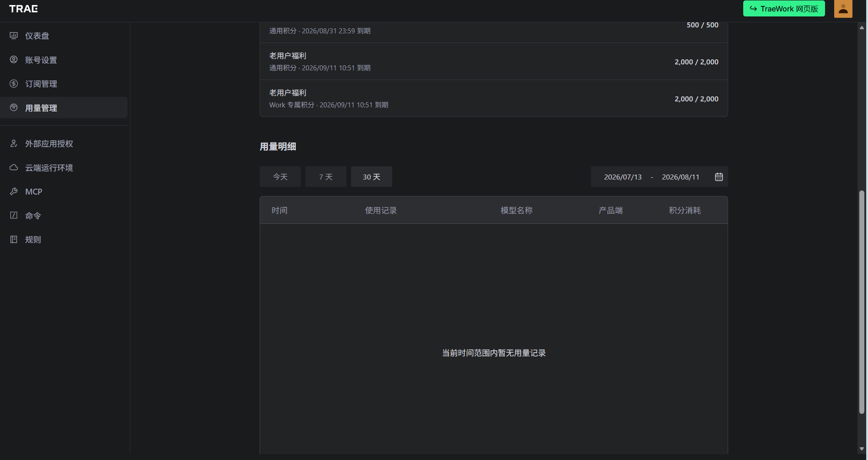Viewport: 868px width, 460px height.
Task: Edit the end date 2026/08/11
Action: click(x=681, y=177)
